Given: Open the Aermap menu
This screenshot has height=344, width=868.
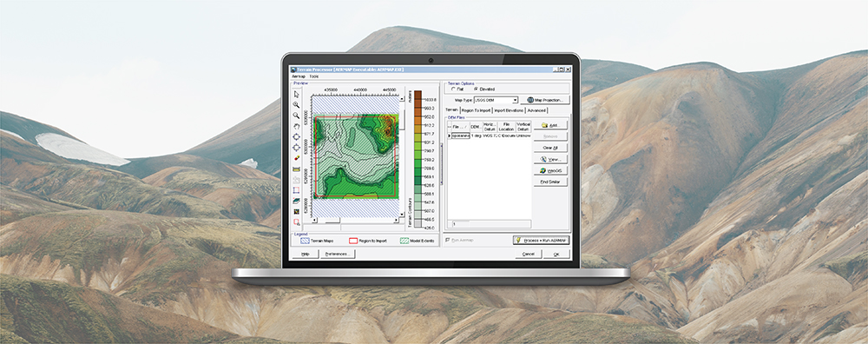Looking at the screenshot, I should (299, 76).
